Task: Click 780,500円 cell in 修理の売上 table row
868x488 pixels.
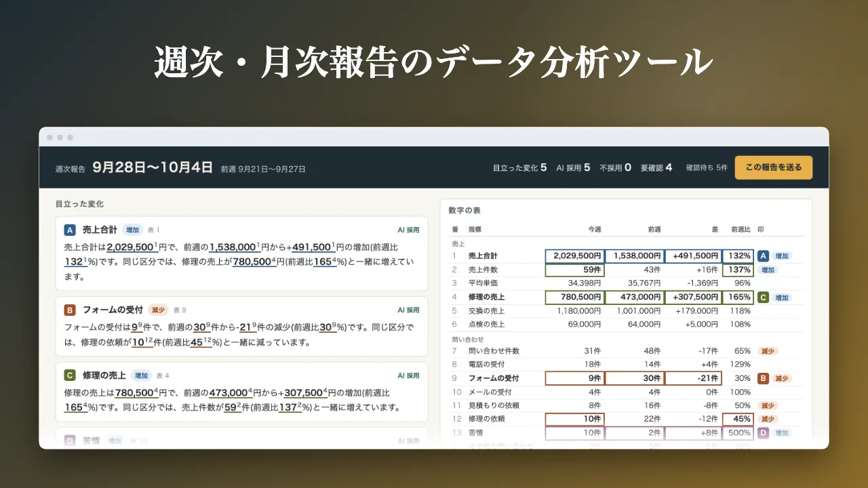Action: (574, 297)
